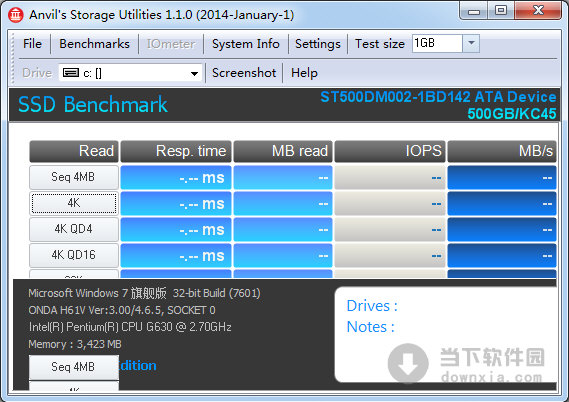Open the Benchmarks menu
This screenshot has height=402, width=569.
(94, 44)
